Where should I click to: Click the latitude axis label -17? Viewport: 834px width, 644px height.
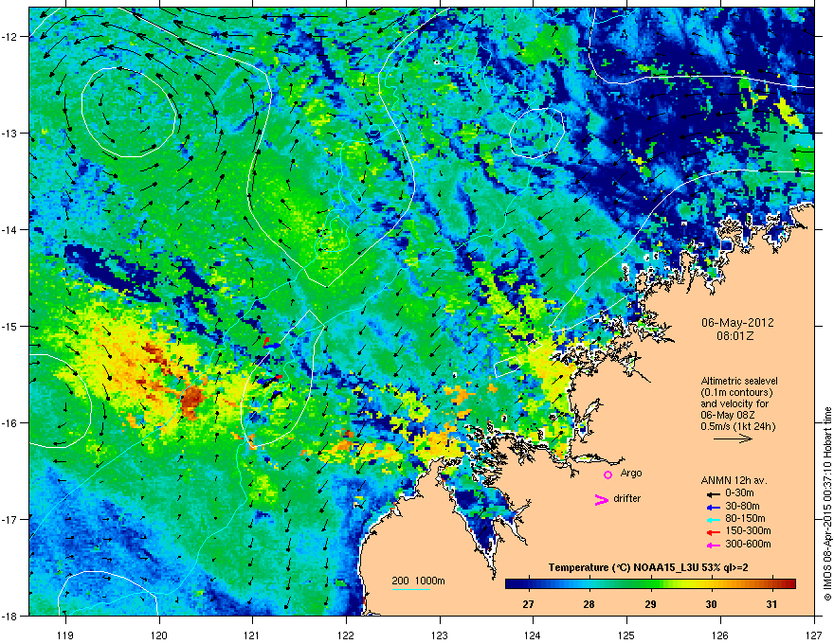click(x=10, y=519)
